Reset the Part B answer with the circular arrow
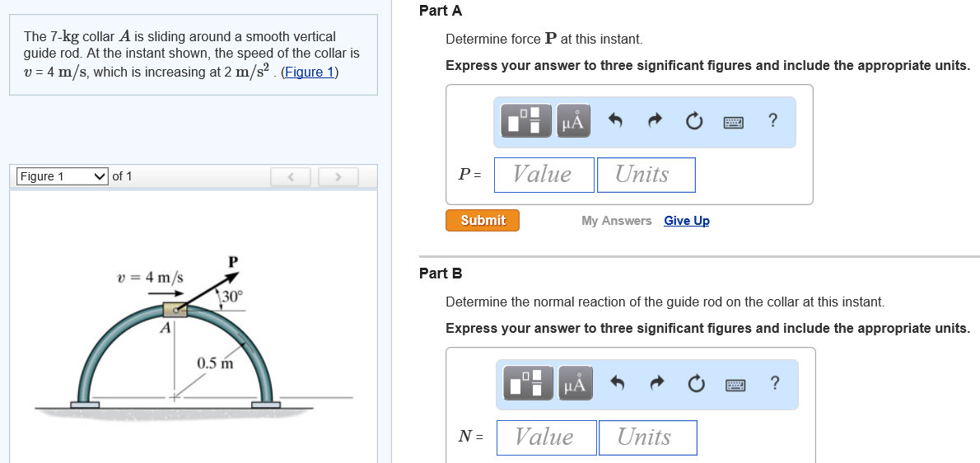 coord(695,384)
